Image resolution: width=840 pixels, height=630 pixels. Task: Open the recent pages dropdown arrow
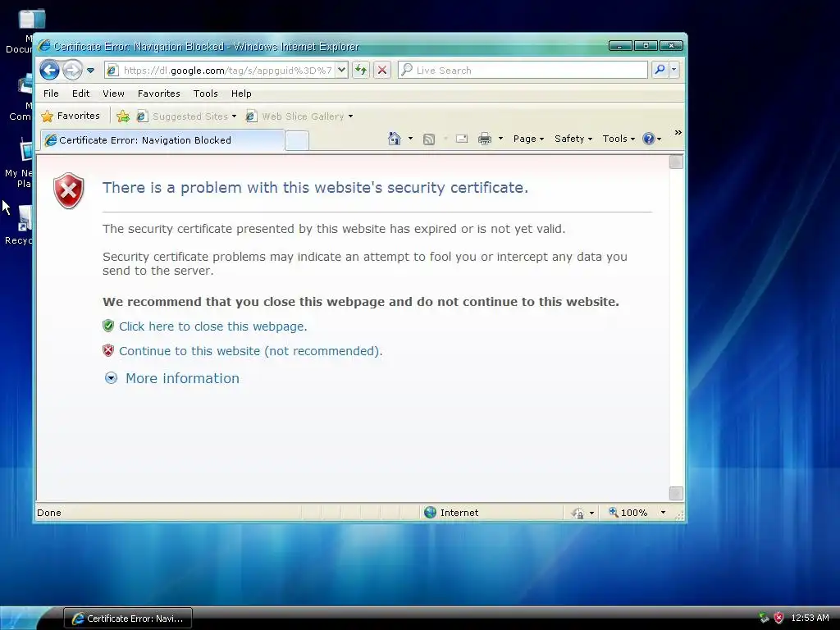pyautogui.click(x=90, y=71)
